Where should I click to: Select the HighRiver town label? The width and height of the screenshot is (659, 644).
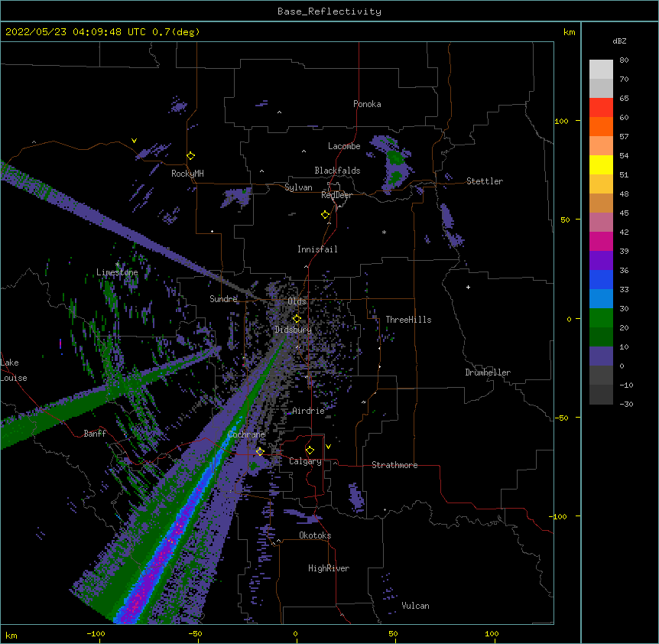329,568
